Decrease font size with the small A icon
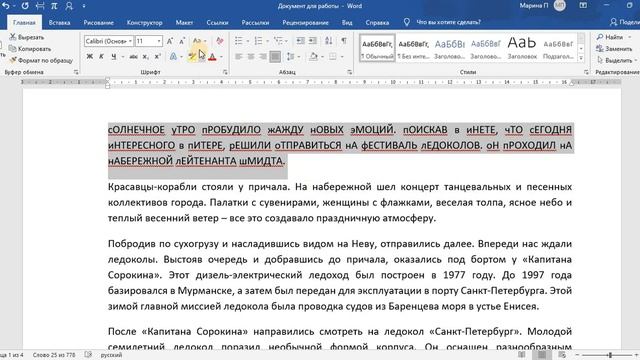Screen dimensions: 640x360 pyautogui.click(x=182, y=41)
